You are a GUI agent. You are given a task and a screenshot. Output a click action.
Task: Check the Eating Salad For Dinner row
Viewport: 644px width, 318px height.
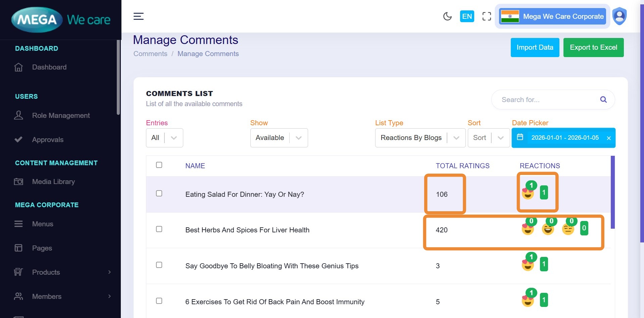[159, 193]
